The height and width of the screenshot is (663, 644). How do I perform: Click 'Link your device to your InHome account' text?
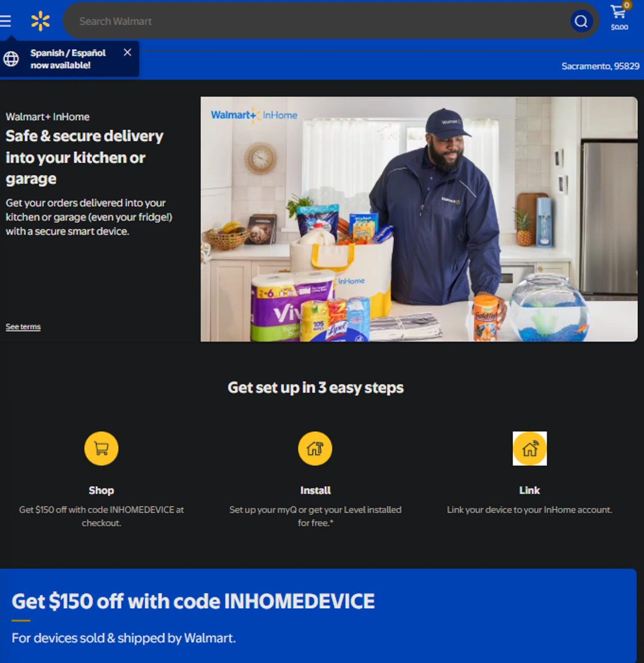coord(530,510)
